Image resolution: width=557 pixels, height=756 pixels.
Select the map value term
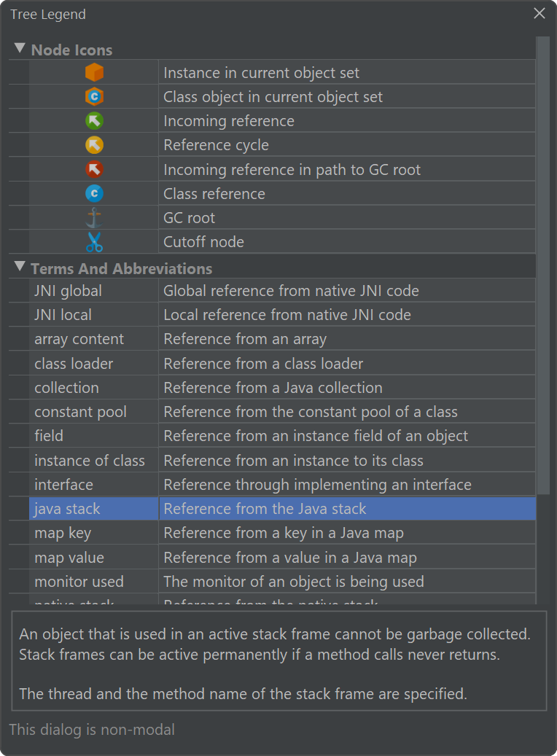click(69, 558)
